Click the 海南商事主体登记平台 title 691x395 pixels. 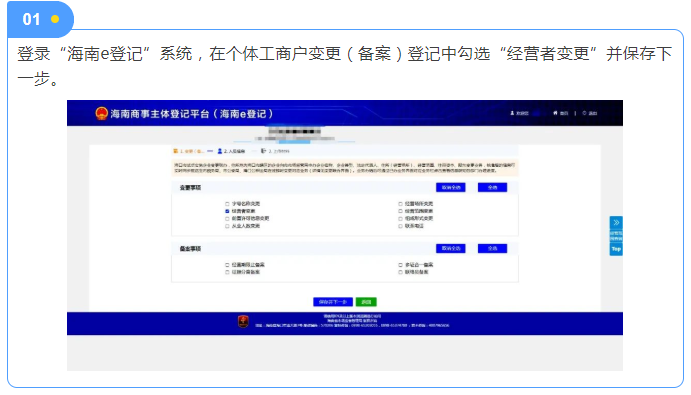[192, 114]
